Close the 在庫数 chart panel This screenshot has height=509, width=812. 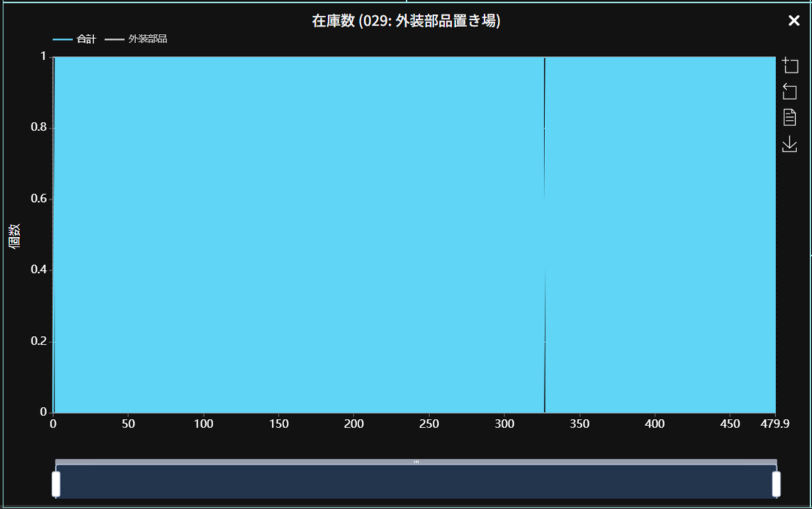pos(794,21)
